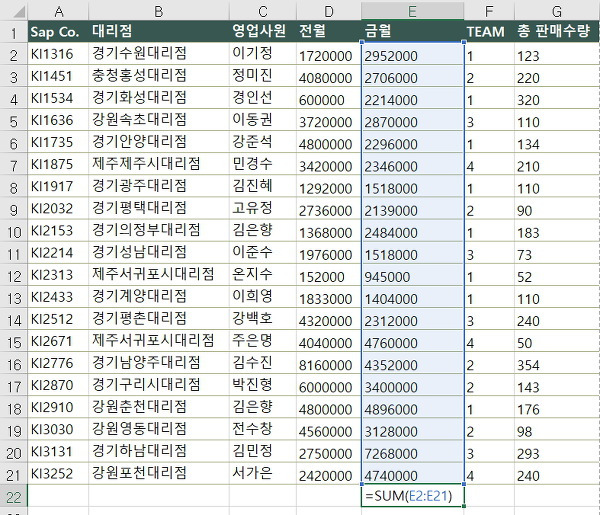600x515 pixels.
Task: Select cell '경기남양주대리점'
Action: tap(159, 363)
